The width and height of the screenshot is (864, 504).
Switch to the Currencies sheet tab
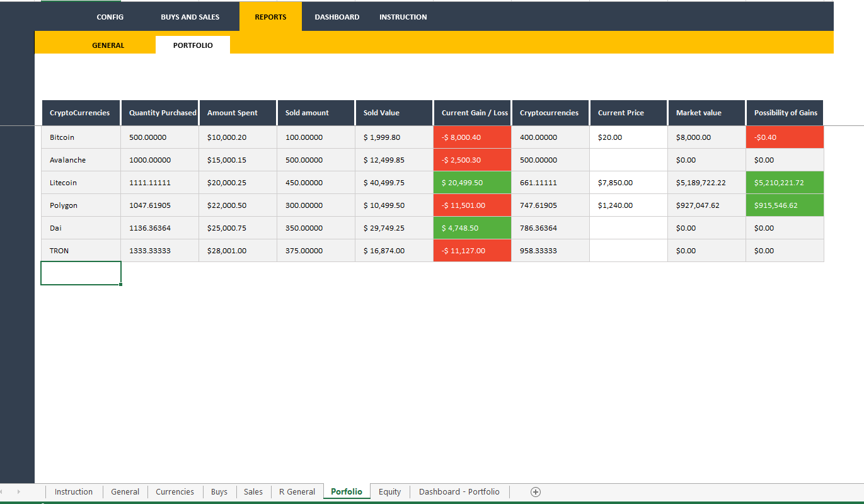[x=175, y=492]
